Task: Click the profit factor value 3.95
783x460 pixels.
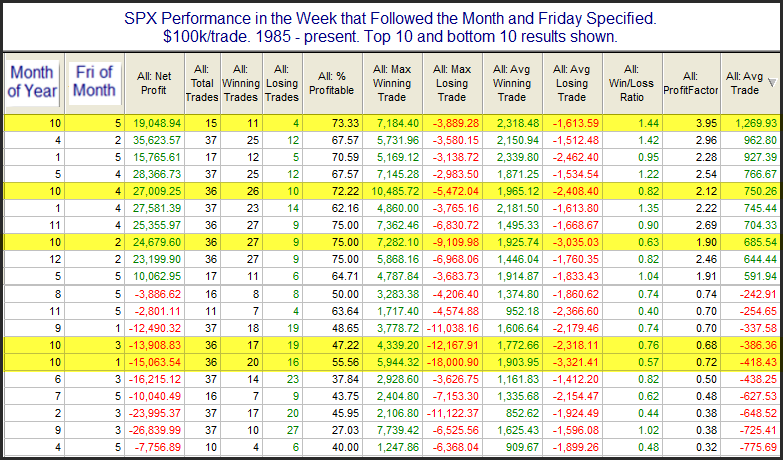Action: click(x=708, y=123)
